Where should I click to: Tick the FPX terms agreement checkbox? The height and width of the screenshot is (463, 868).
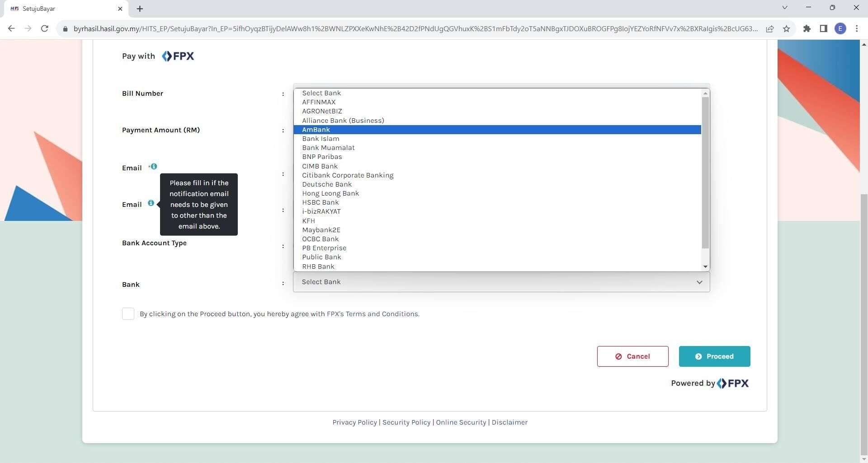(x=128, y=314)
